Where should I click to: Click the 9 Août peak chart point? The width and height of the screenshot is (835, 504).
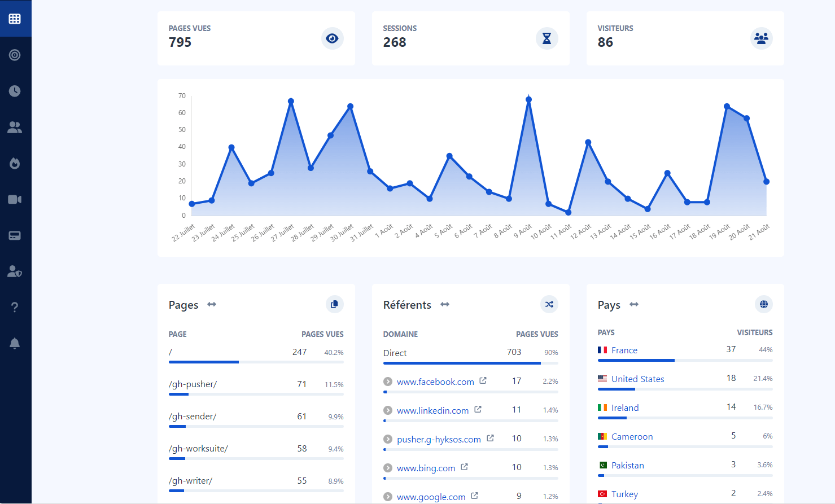(528, 99)
